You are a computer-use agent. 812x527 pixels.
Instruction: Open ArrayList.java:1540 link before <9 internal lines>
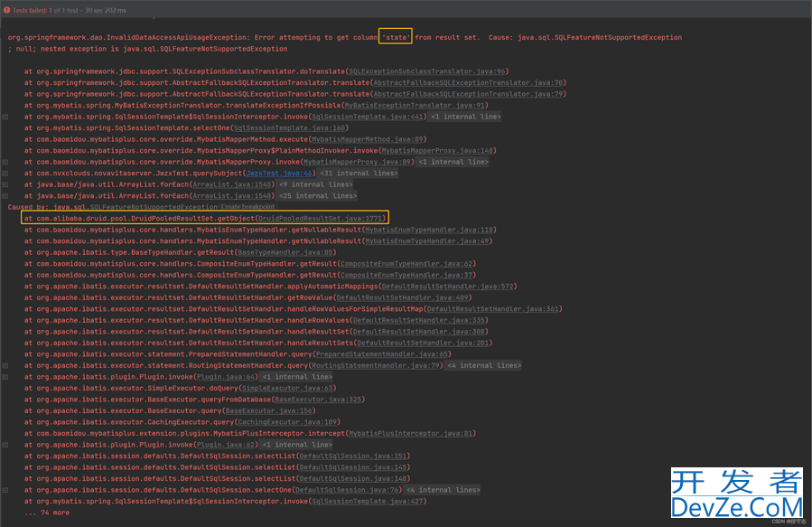click(232, 184)
